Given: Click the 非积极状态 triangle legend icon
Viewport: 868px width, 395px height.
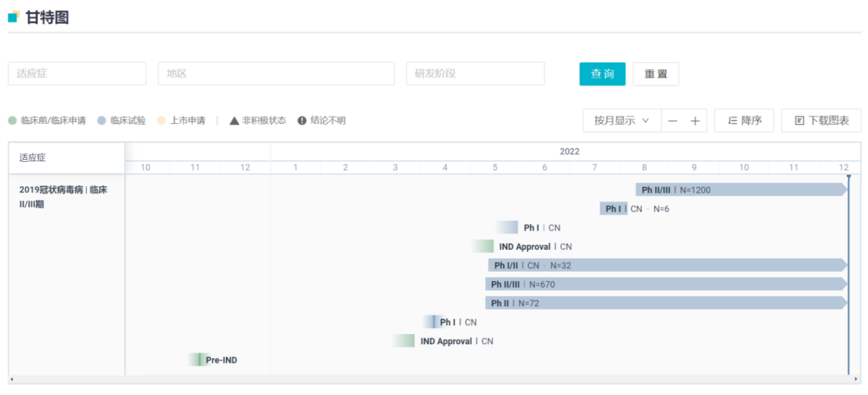Looking at the screenshot, I should [235, 121].
